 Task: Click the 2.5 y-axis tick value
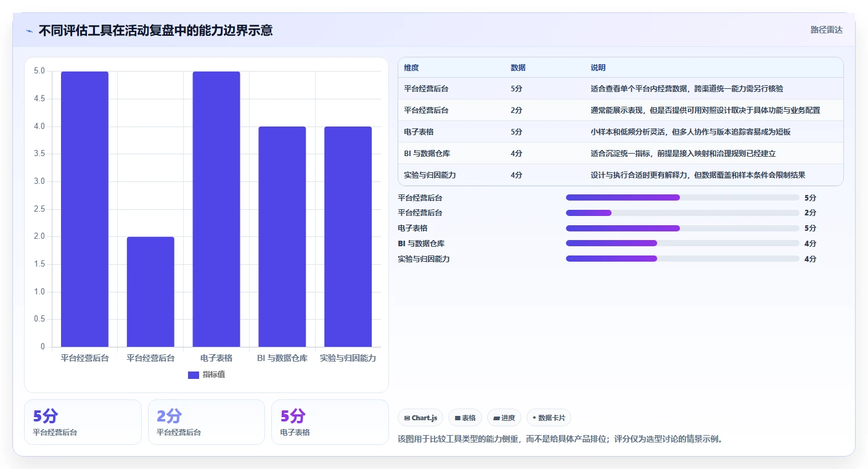[x=39, y=209]
